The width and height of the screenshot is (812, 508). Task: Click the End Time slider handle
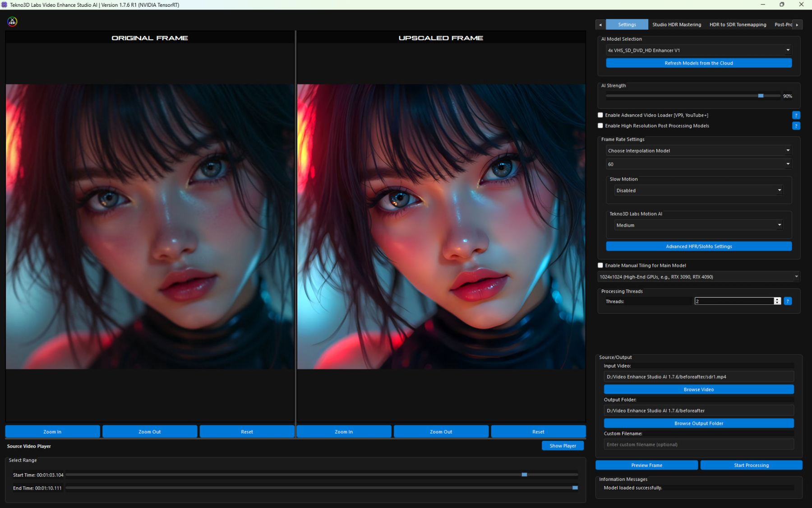(x=575, y=488)
